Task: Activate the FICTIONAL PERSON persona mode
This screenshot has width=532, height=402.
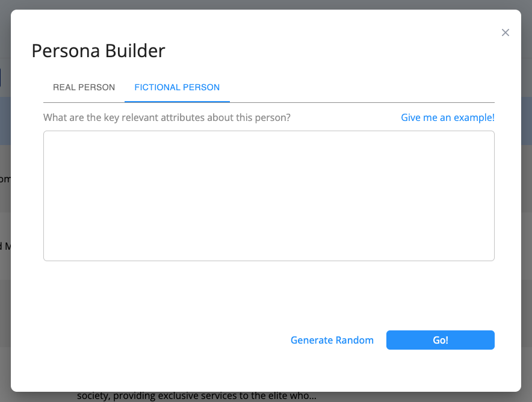Action: [177, 87]
